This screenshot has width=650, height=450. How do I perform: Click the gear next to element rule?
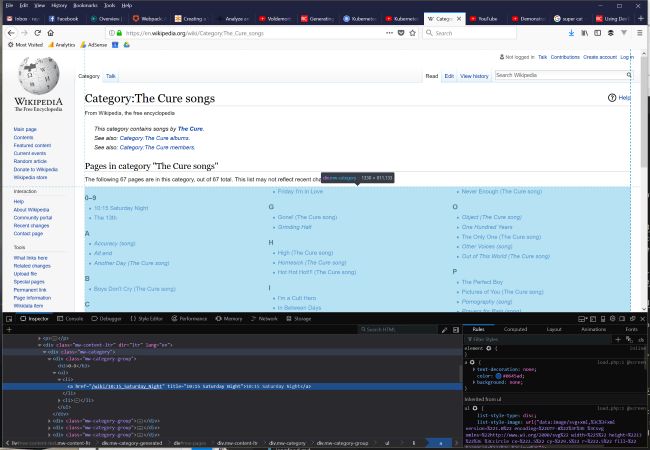click(x=489, y=348)
